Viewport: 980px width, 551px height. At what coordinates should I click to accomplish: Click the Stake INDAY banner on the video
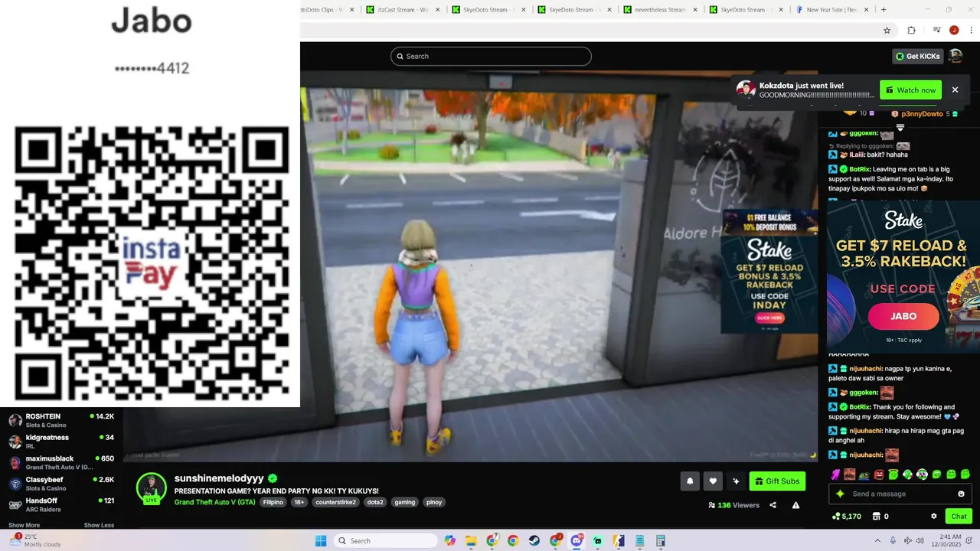click(x=769, y=272)
